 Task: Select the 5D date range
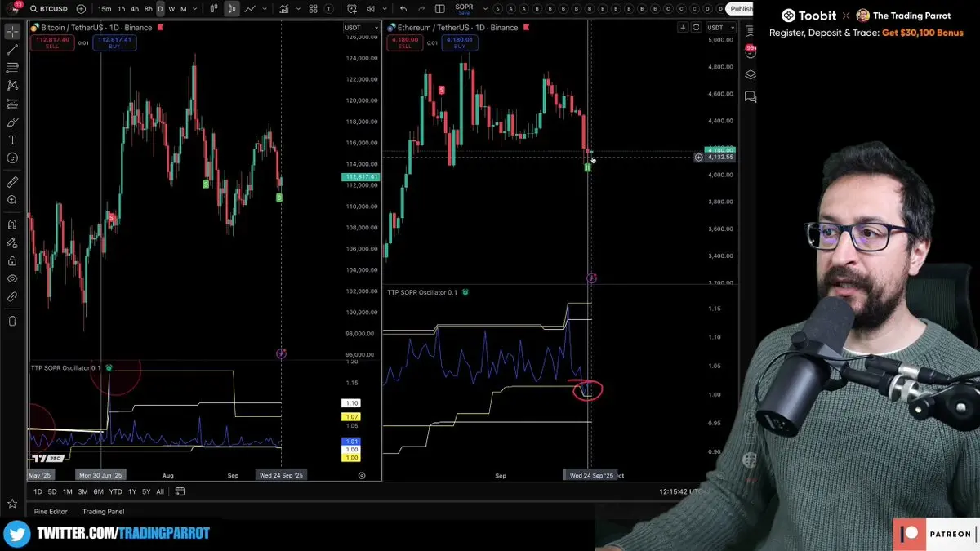click(x=52, y=491)
